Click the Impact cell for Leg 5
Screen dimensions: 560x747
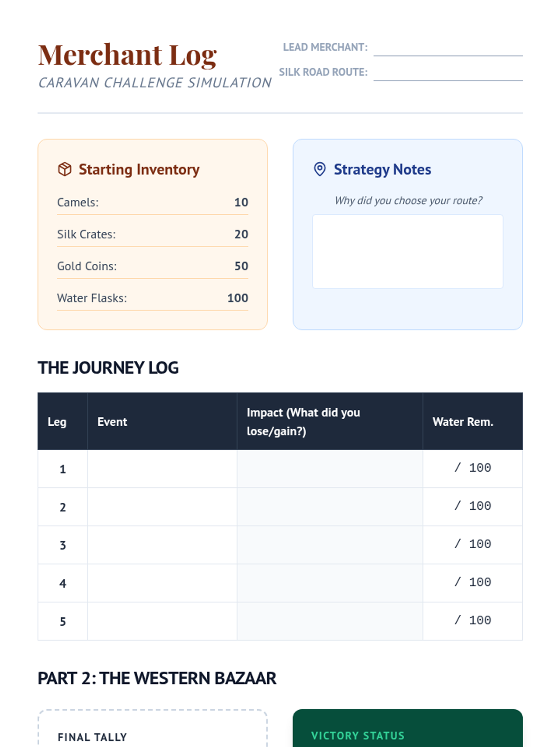point(329,621)
